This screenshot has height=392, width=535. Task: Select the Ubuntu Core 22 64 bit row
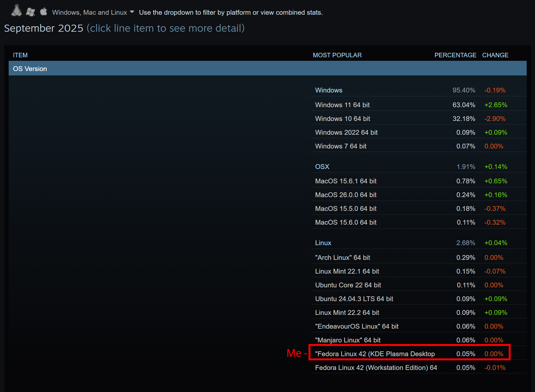(418, 285)
